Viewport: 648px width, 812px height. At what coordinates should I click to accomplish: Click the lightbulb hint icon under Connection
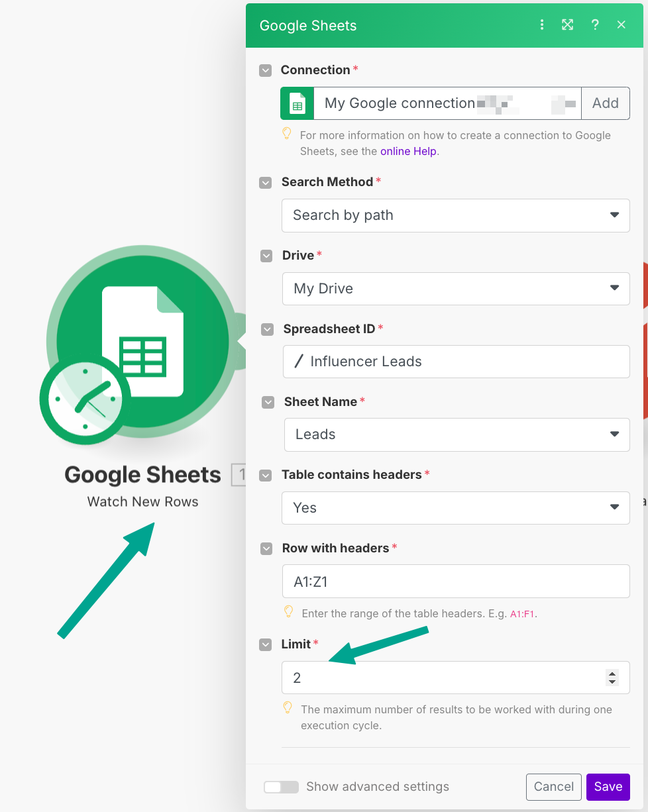point(287,134)
